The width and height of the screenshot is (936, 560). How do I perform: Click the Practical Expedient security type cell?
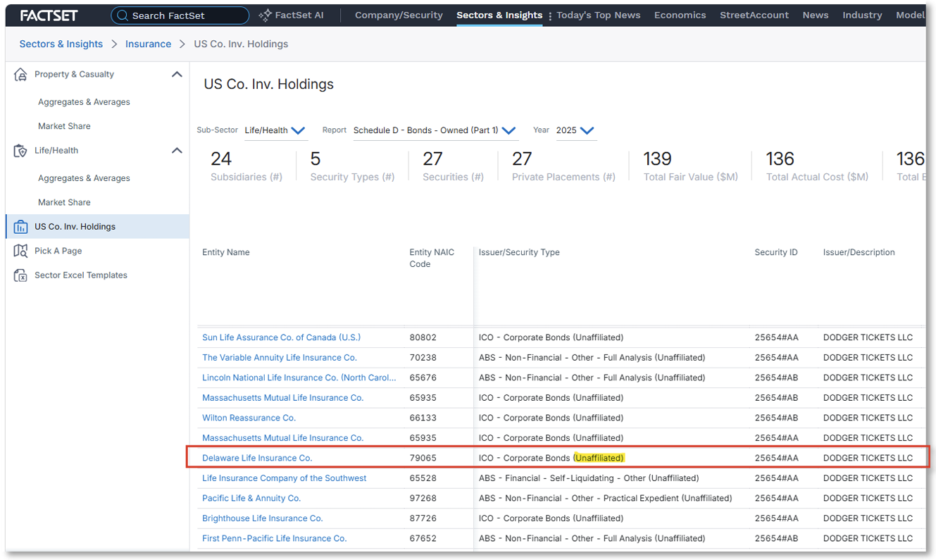[x=606, y=498]
